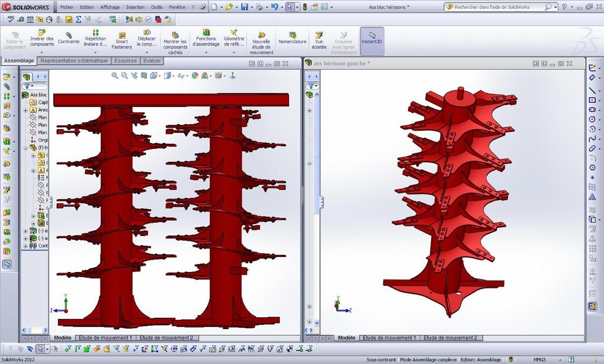
Task: Toggle the rebuild traffic light icon
Action: tap(305, 7)
